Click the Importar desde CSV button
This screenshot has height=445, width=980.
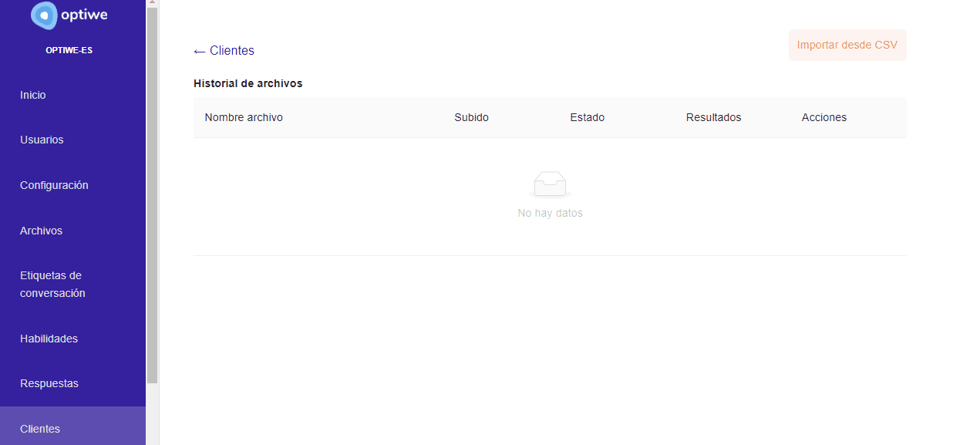tap(847, 45)
